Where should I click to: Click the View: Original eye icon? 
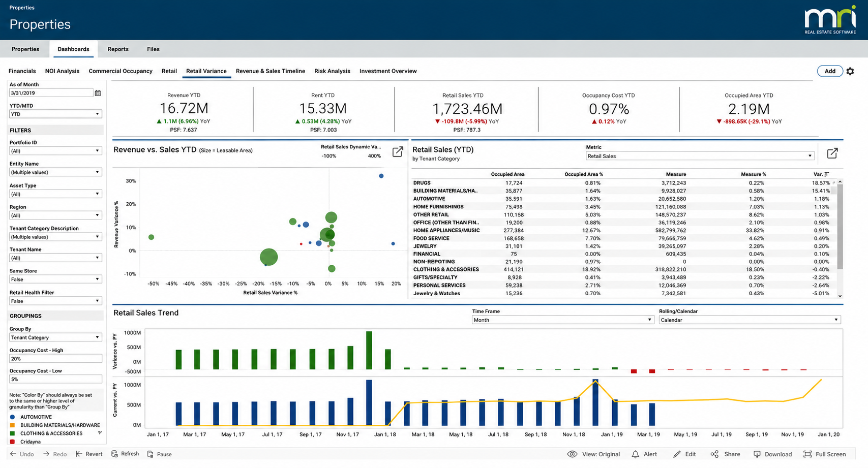(572, 454)
